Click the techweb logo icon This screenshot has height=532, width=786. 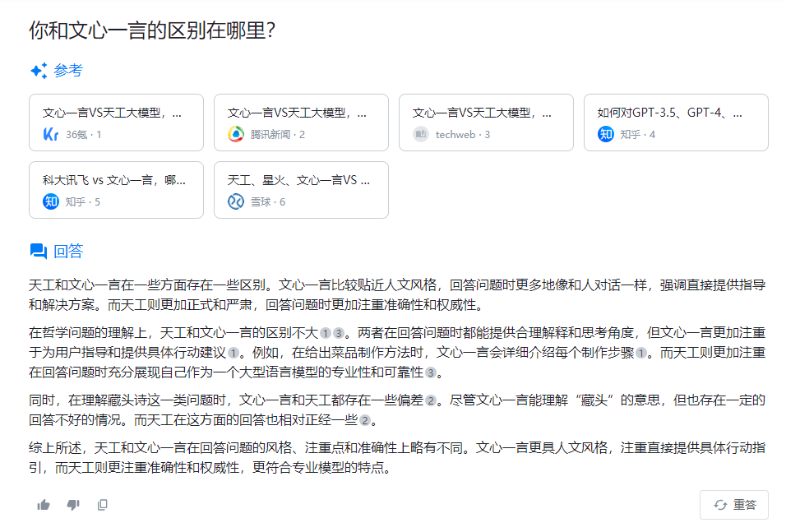tap(421, 134)
